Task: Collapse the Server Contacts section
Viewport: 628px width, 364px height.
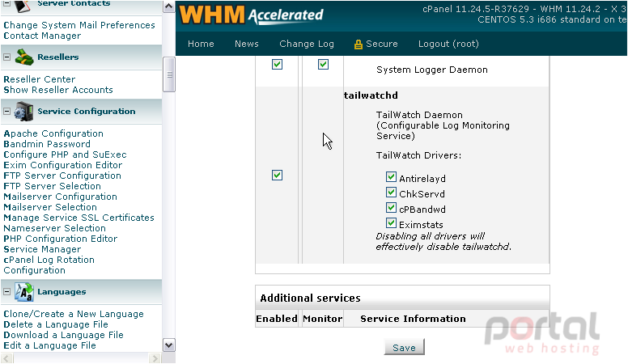Action: pyautogui.click(x=6, y=3)
